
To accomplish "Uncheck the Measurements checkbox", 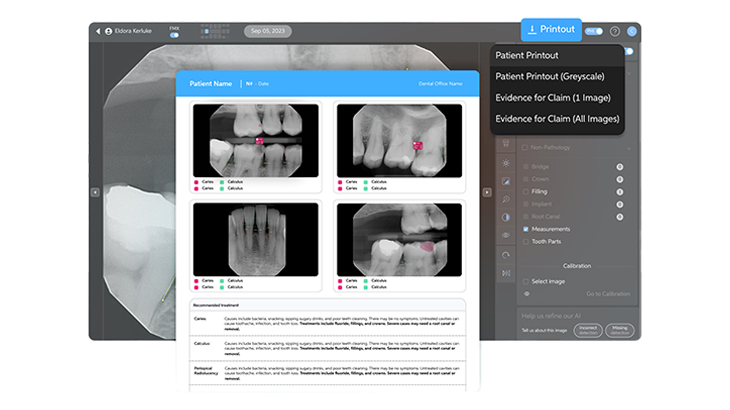I will (x=526, y=229).
